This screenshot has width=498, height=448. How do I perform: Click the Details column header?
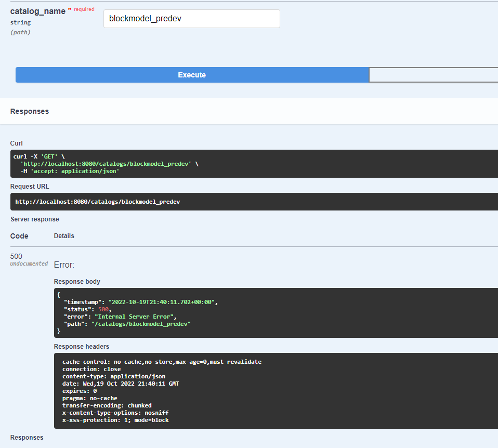[x=64, y=236]
